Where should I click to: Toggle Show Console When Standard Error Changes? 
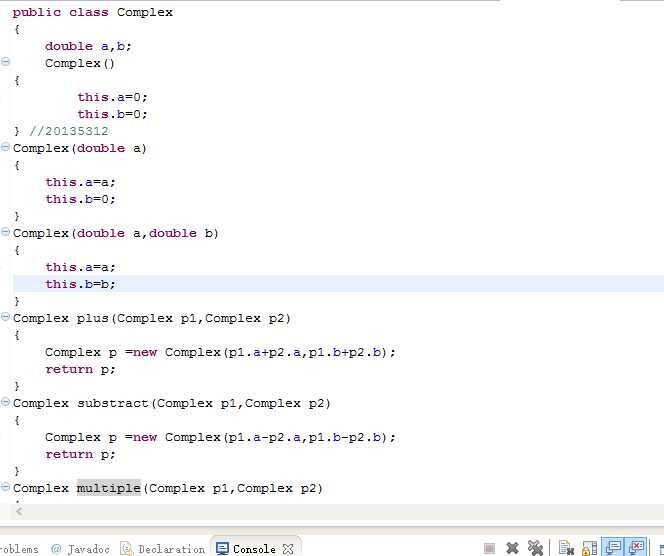[636, 547]
